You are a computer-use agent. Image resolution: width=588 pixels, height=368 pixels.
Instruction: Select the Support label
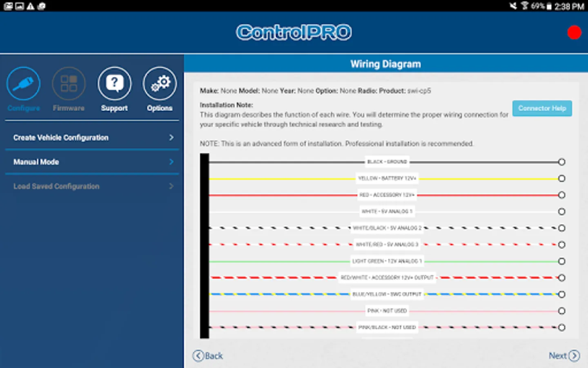click(114, 108)
